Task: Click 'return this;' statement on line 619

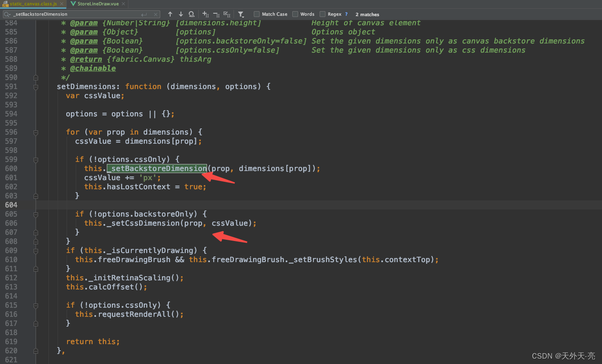Action: (93, 342)
